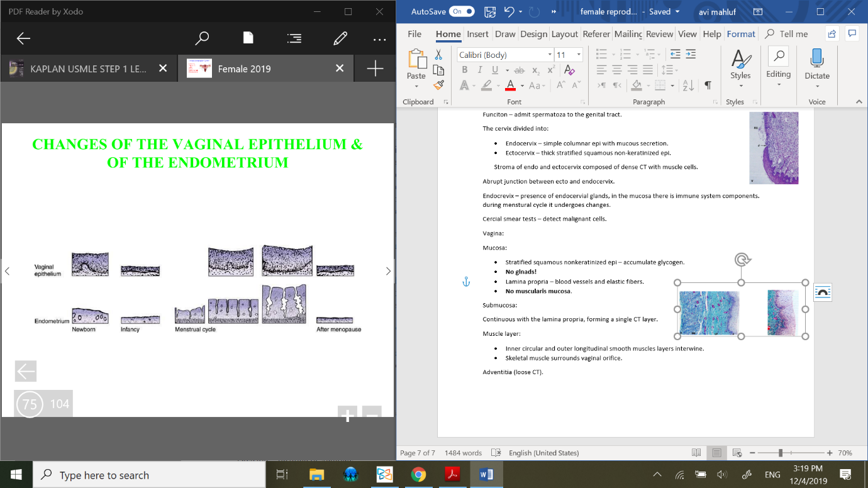Open the outline list icon in Xodo
This screenshot has width=868, height=488.
click(x=294, y=39)
